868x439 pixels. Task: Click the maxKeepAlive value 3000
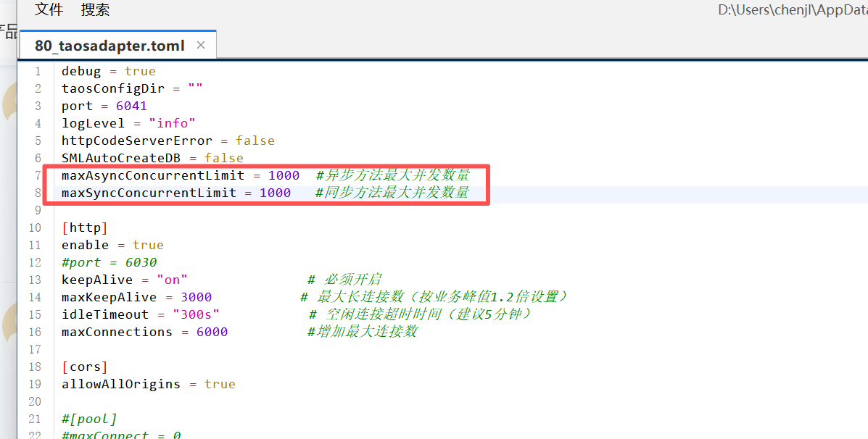coord(196,297)
